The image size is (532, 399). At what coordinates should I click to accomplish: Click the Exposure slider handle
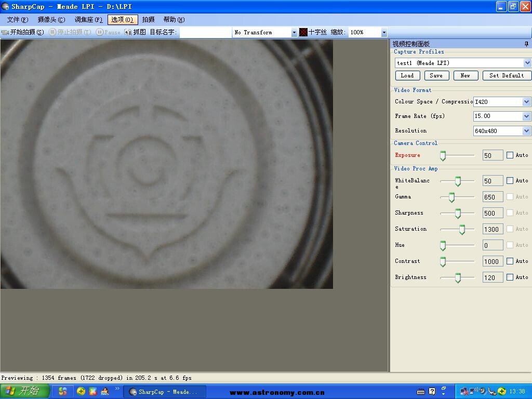pos(443,156)
